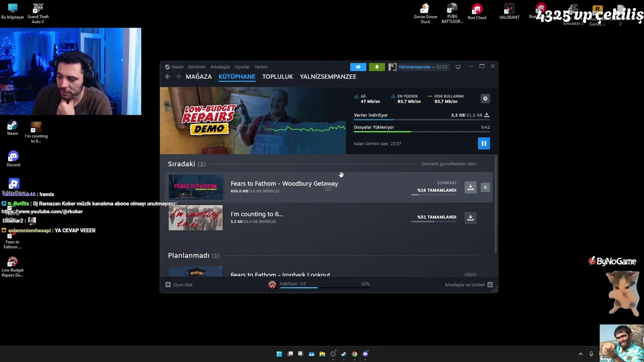Click Oyun Ekle to add a game

point(179,285)
